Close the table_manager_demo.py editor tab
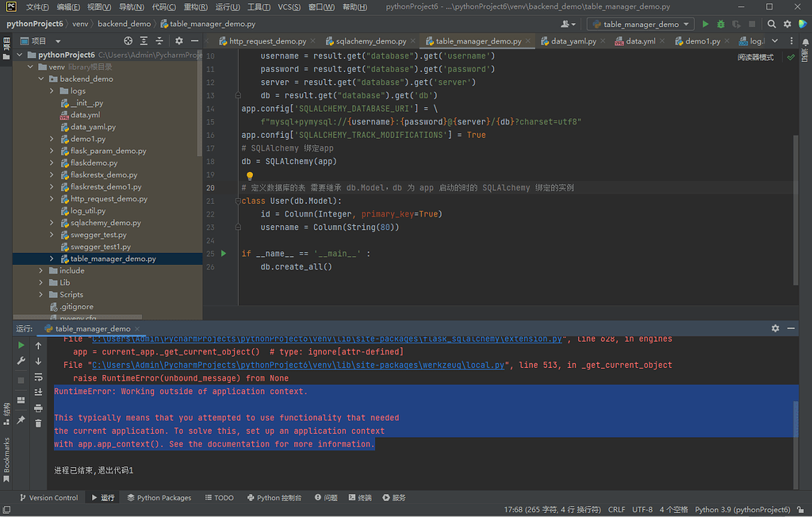The height and width of the screenshot is (517, 812). click(x=527, y=41)
